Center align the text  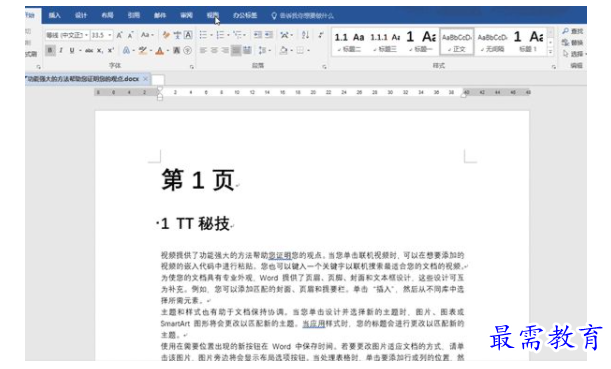(x=214, y=50)
